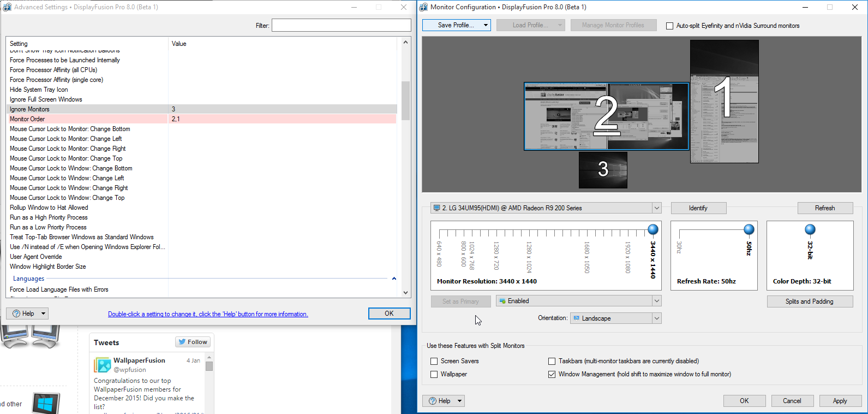Click the question mark icon on Monitor Configuration Help button
Image resolution: width=868 pixels, height=414 pixels.
(x=433, y=401)
